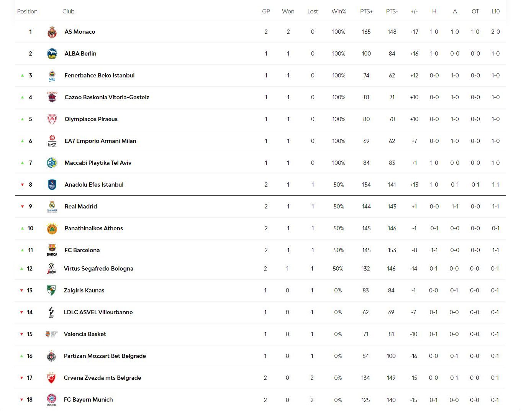Open the Anadolu Efes Istanbul team link
Viewport: 521px width, 420px height.
click(94, 185)
